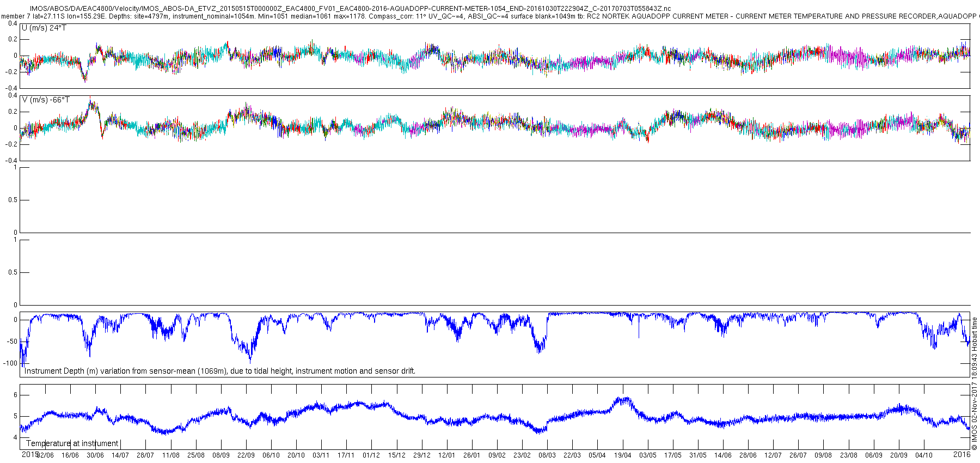Click the 'Instrument Depth (m) variation' caption
This screenshot has height=463, width=980.
(220, 371)
